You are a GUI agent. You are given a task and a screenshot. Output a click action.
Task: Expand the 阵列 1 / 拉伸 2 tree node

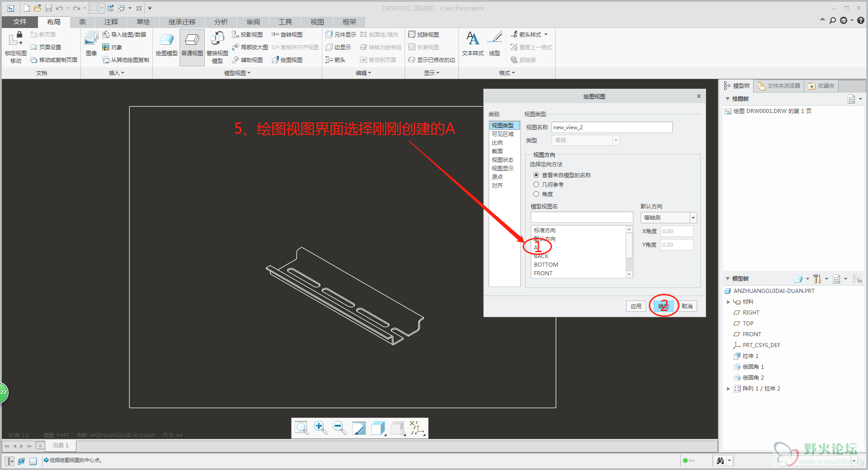[728, 389]
